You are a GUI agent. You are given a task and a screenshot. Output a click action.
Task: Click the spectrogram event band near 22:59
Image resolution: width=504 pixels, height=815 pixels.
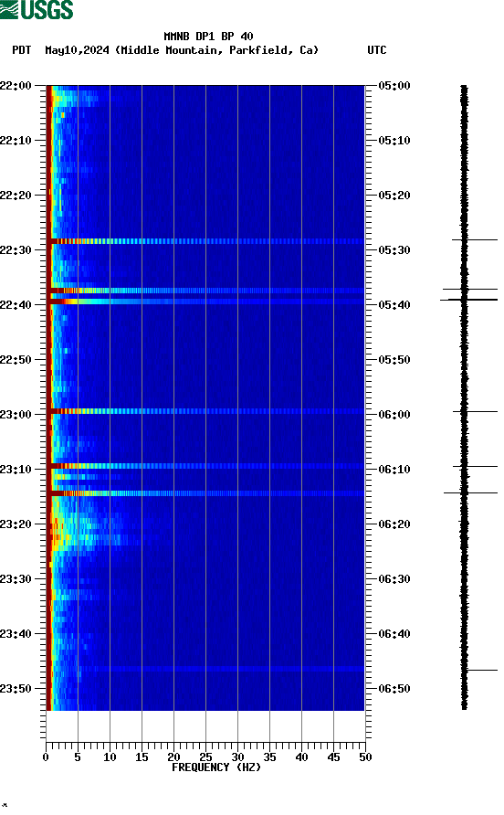(x=205, y=411)
